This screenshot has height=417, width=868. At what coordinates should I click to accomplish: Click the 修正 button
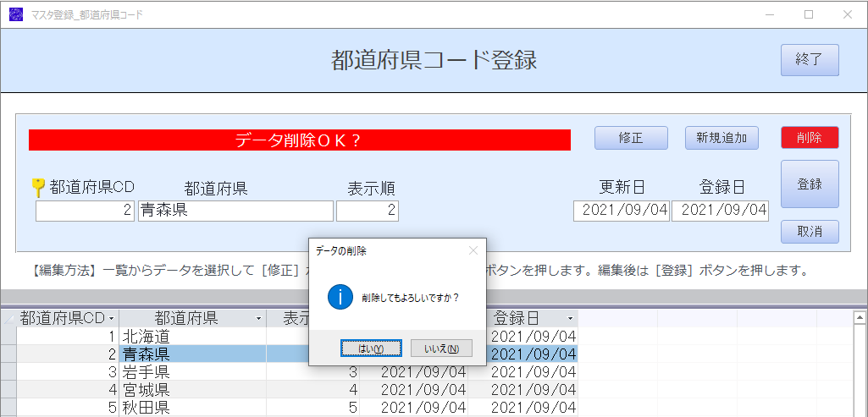(631, 138)
